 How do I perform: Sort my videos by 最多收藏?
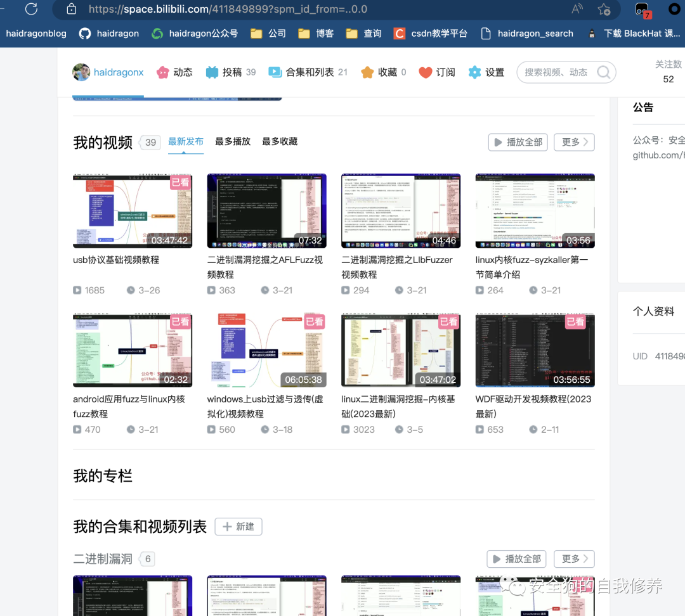click(280, 141)
